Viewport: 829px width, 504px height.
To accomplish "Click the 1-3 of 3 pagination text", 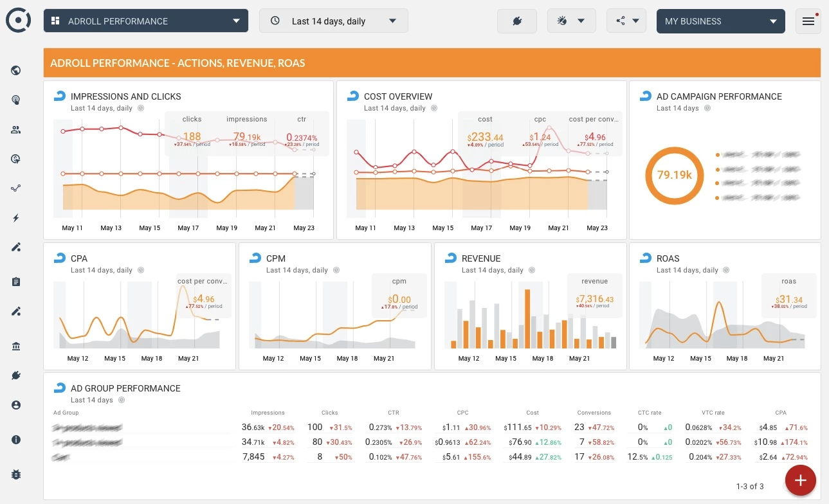I will [x=750, y=486].
